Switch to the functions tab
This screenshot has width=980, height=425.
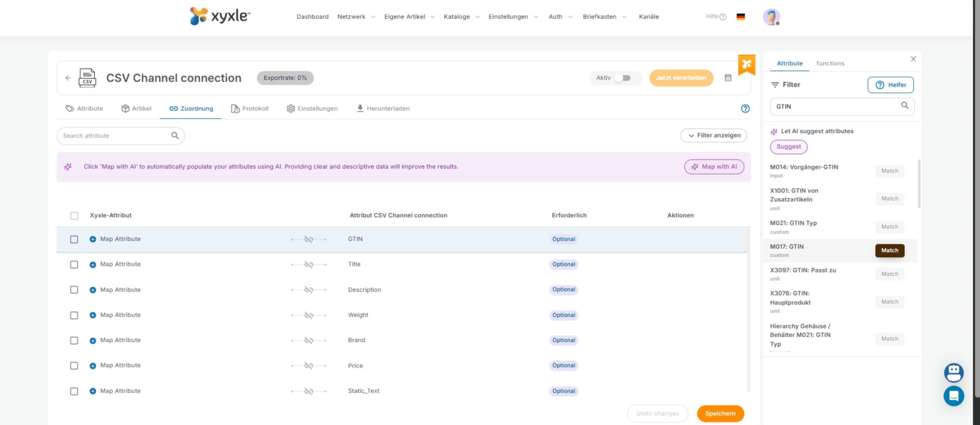(x=830, y=64)
